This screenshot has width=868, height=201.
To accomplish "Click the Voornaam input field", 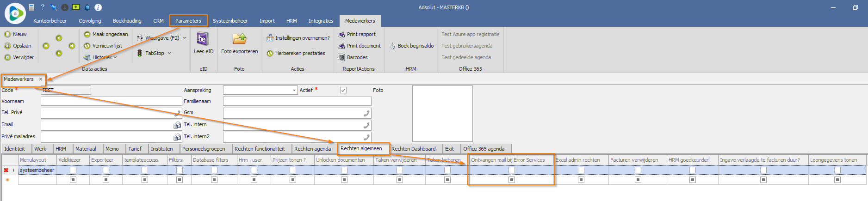I will (111, 101).
